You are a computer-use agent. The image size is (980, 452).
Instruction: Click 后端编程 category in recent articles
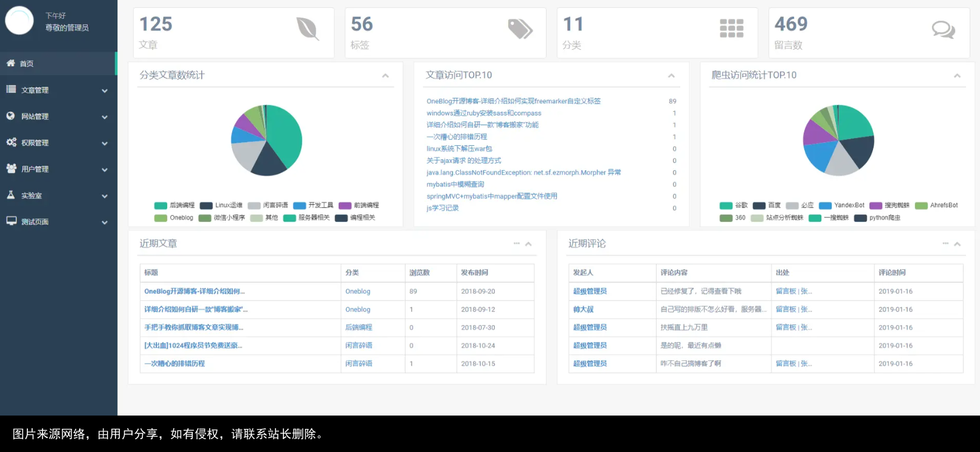pos(359,327)
